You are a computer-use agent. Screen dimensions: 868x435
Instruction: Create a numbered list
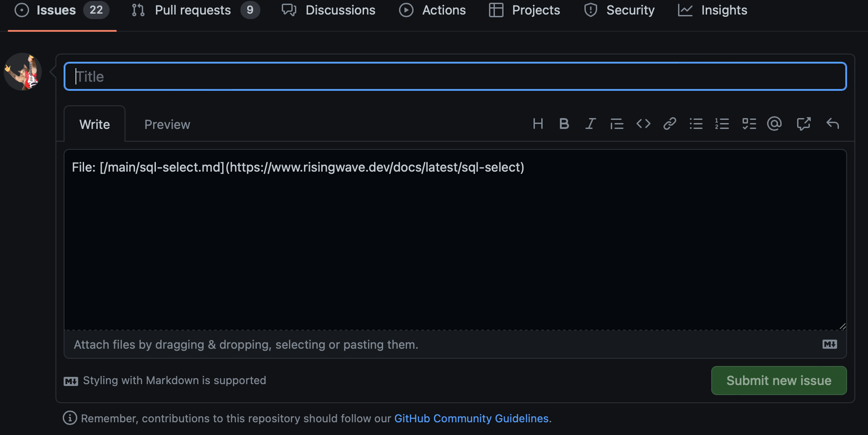(722, 124)
